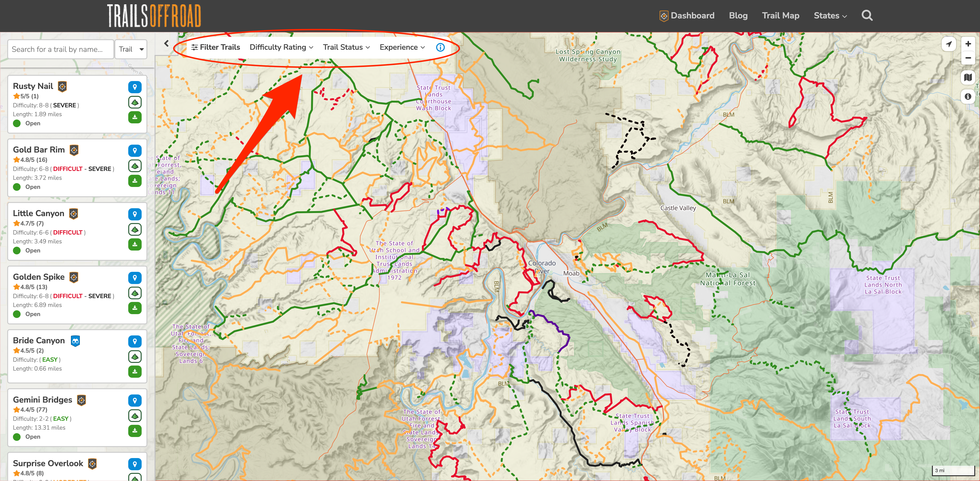The width and height of the screenshot is (980, 481).
Task: Click Gold Bar Rim rating 4.8/5 (16)
Action: (30, 160)
